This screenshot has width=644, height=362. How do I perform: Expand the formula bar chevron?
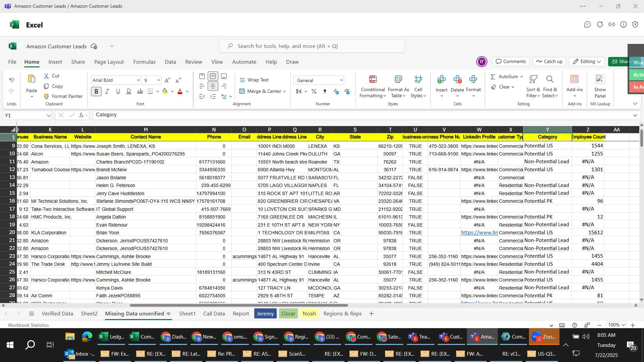click(x=635, y=115)
